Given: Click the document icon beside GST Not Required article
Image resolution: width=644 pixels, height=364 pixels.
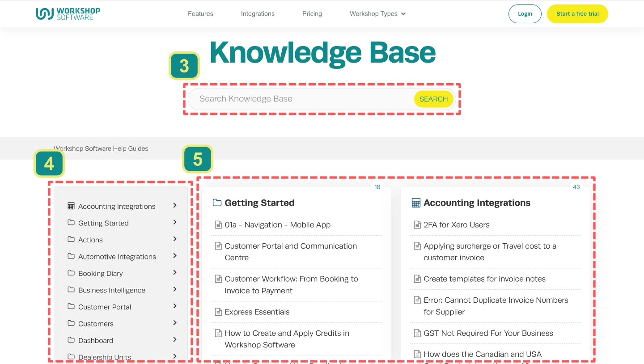Looking at the screenshot, I should coord(417,333).
